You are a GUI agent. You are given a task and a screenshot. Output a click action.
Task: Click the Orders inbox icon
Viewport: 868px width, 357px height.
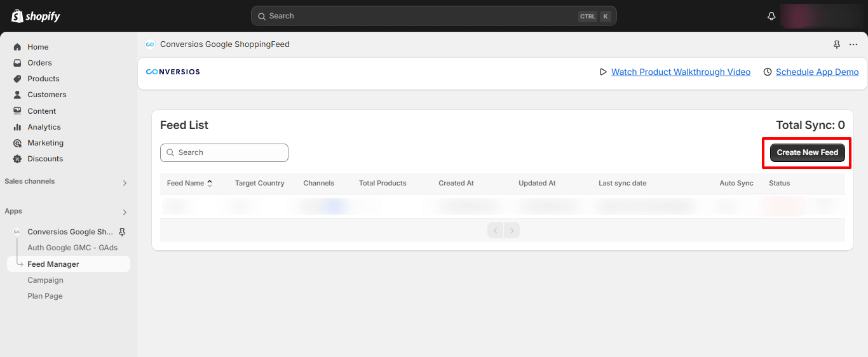17,63
